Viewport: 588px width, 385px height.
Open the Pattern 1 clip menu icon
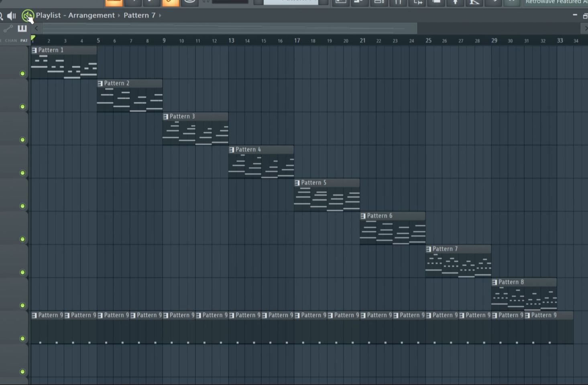[x=35, y=50]
